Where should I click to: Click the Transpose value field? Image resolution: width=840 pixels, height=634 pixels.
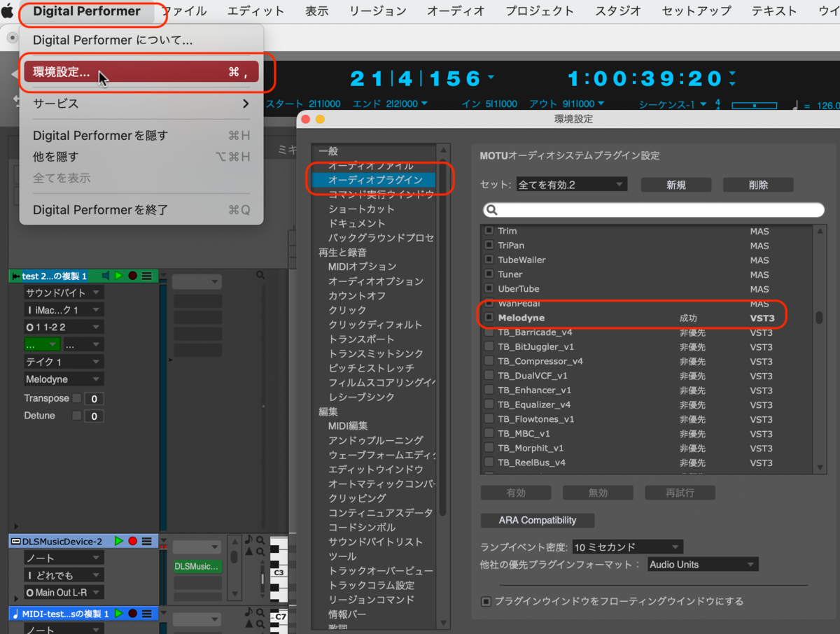pos(94,399)
